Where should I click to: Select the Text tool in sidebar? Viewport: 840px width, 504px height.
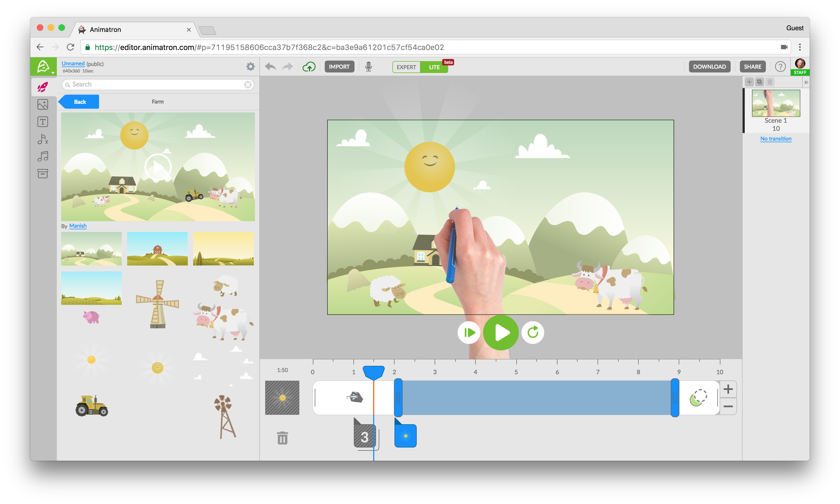(x=43, y=122)
